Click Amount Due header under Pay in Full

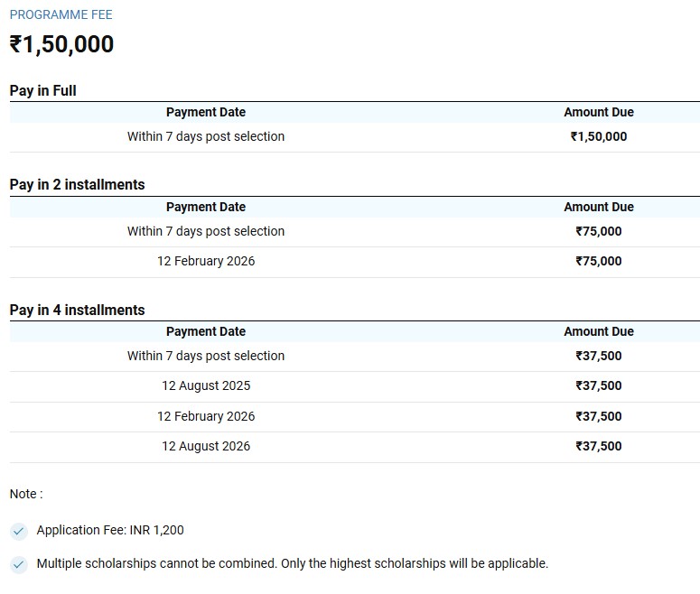click(599, 112)
